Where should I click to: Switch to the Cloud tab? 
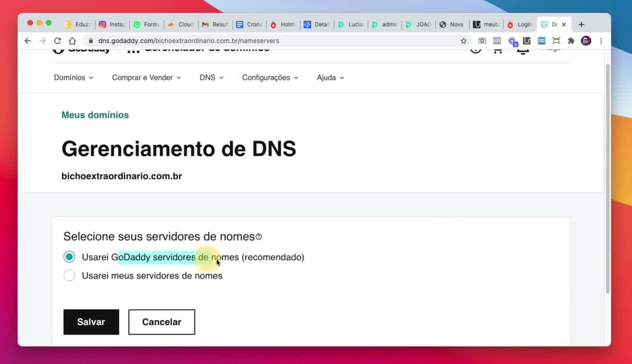click(x=181, y=24)
